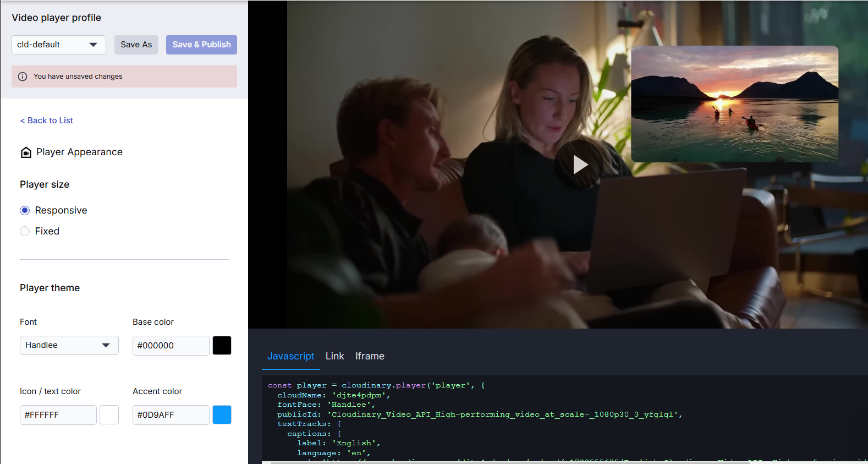Click the Video player profile title
868x464 pixels.
(x=57, y=18)
